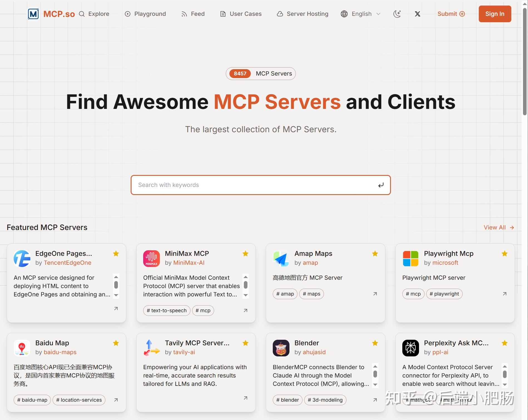Image resolution: width=528 pixels, height=420 pixels.
Task: Star the Blender server card
Action: 375,343
